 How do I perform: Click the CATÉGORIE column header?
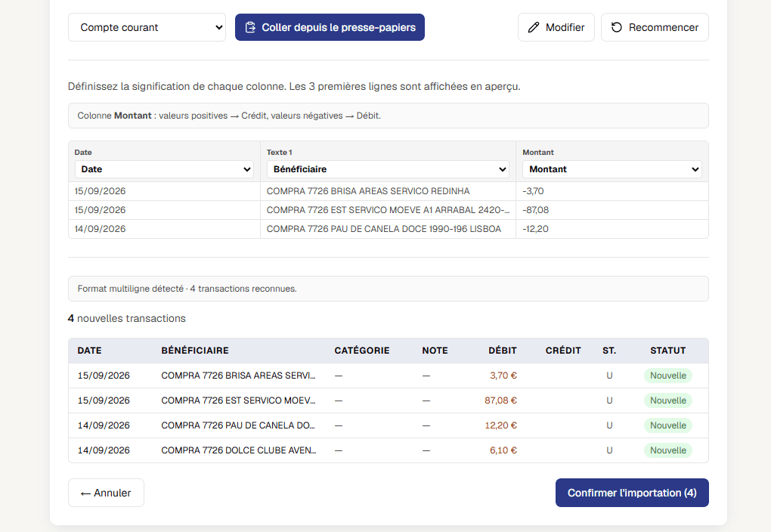362,351
